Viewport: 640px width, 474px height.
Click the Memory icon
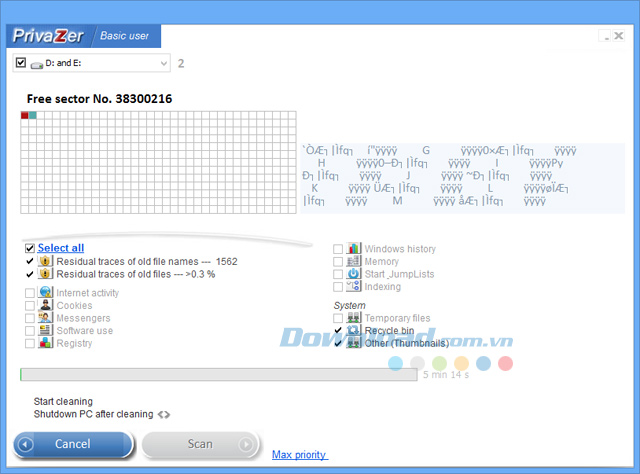[353, 261]
